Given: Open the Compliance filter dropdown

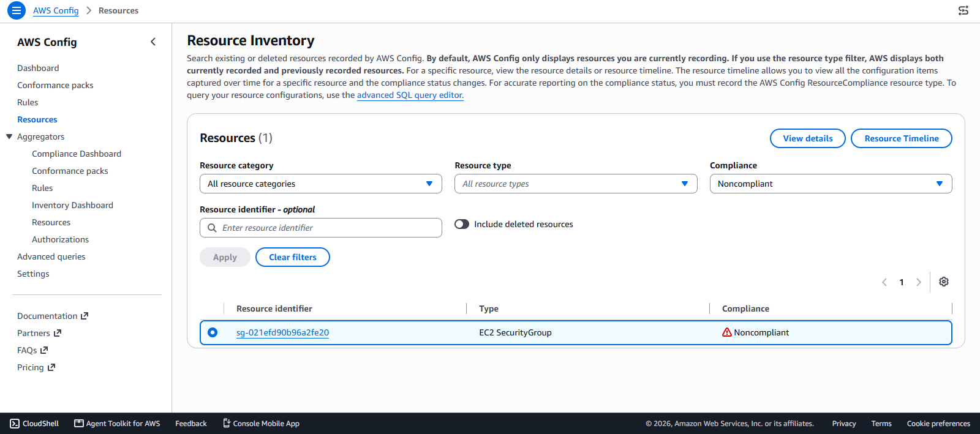Looking at the screenshot, I should (x=831, y=184).
